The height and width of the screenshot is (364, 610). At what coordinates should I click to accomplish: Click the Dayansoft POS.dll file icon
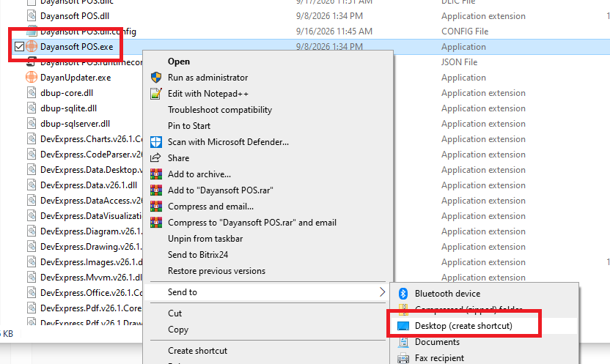tap(32, 16)
